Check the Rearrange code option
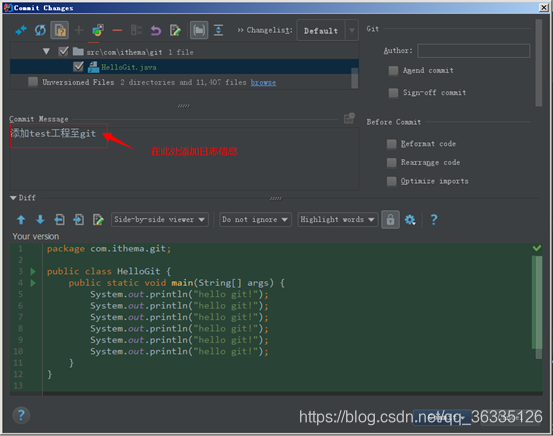The width and height of the screenshot is (553, 436). [391, 163]
